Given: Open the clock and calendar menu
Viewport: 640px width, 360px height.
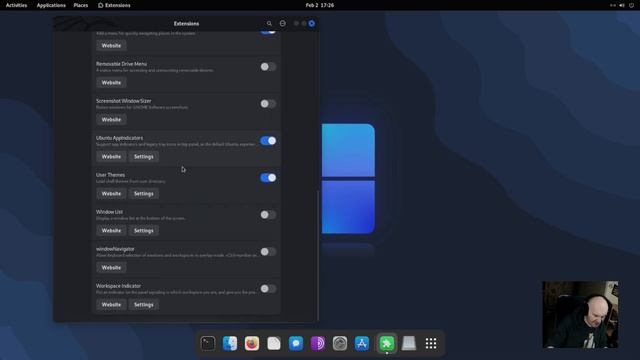Looking at the screenshot, I should pos(320,5).
